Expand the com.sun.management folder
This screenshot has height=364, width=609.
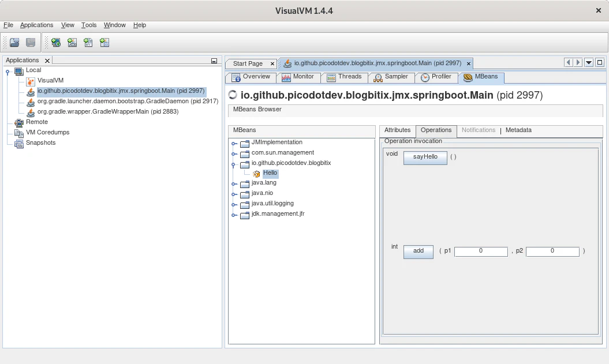234,154
